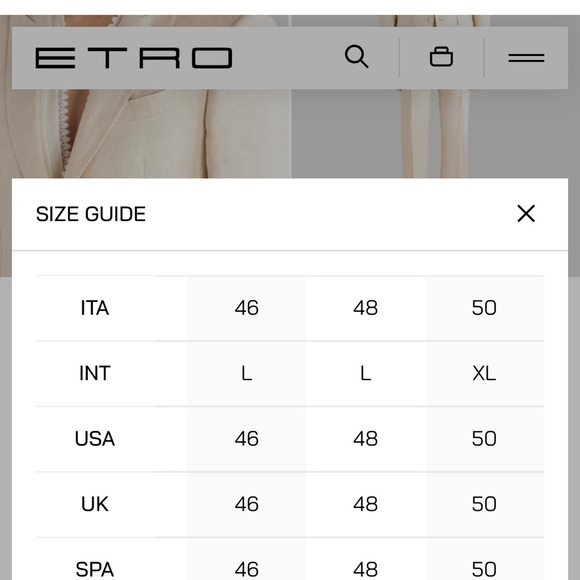Select the SPA row label

pyautogui.click(x=95, y=569)
